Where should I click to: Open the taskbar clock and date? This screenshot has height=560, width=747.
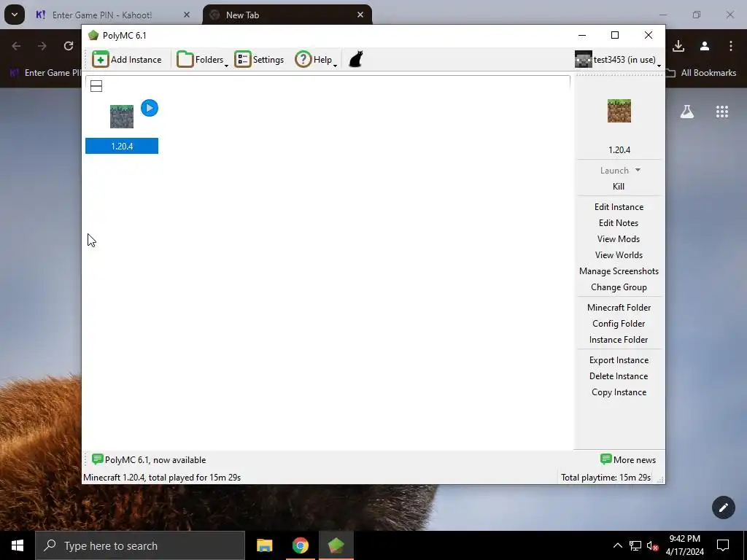click(684, 545)
